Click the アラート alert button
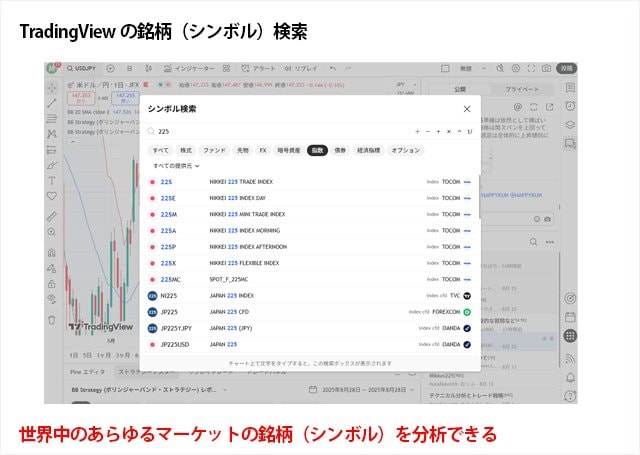 point(258,69)
